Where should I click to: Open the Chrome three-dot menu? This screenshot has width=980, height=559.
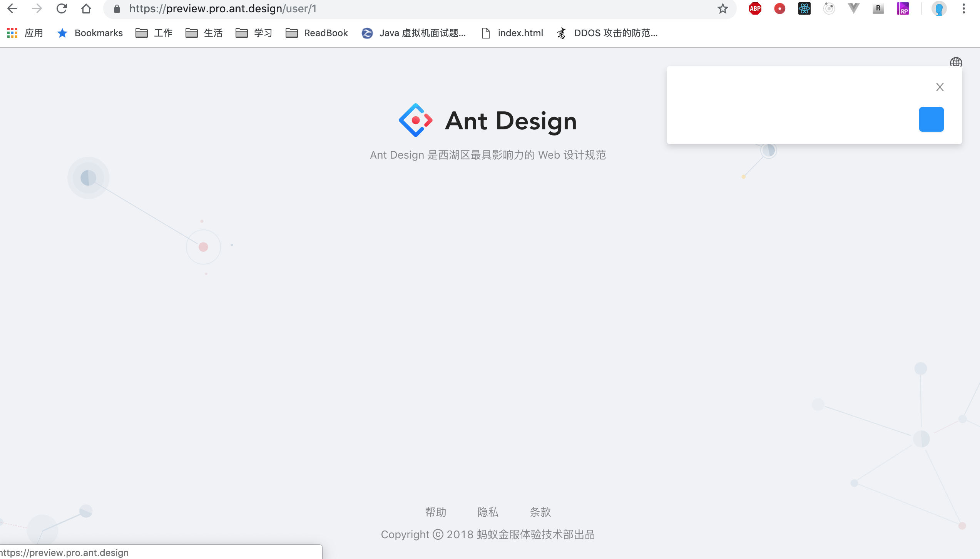point(964,8)
